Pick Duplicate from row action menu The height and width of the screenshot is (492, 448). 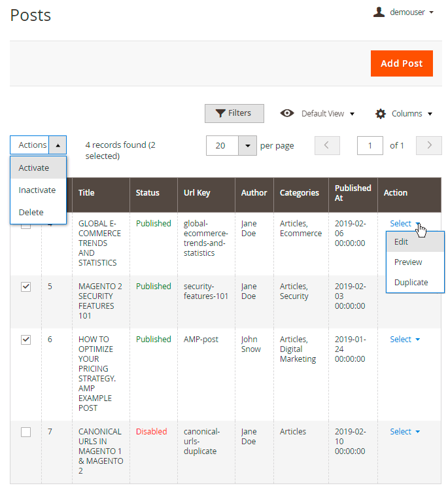click(411, 283)
